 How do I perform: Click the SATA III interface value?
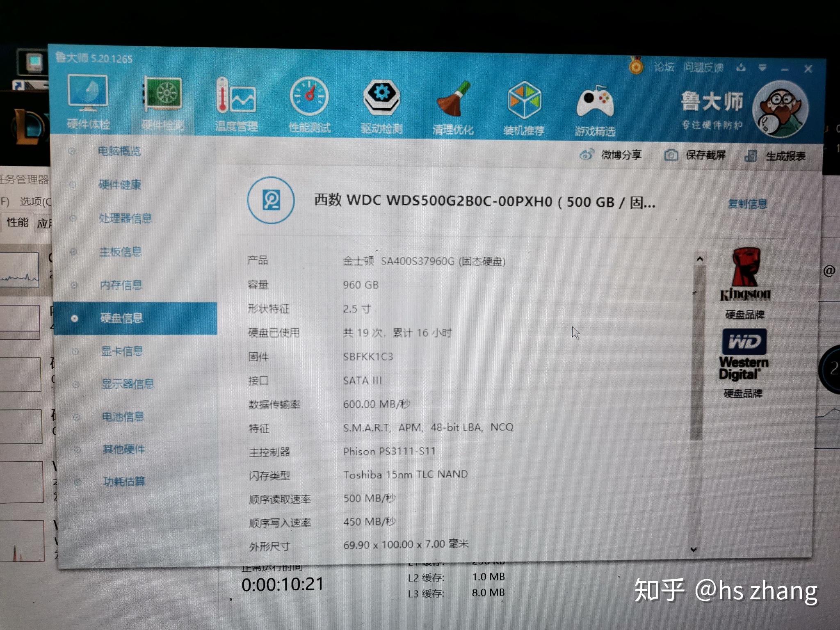pyautogui.click(x=363, y=381)
